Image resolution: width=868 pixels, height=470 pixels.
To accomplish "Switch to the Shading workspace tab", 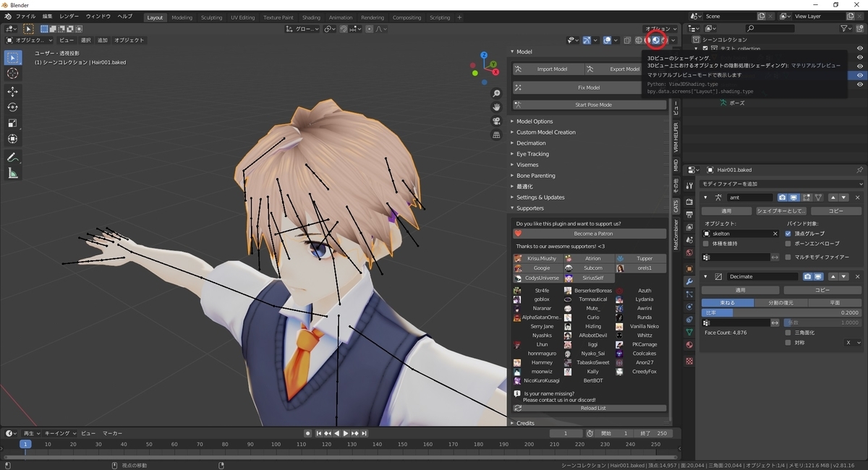I will click(311, 17).
